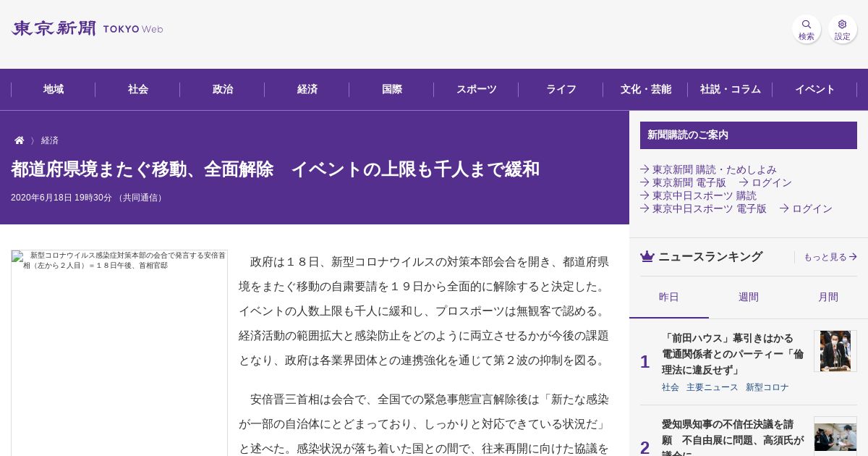
Task: Click the date 2020年6月18日 19時30分
Action: (x=61, y=198)
